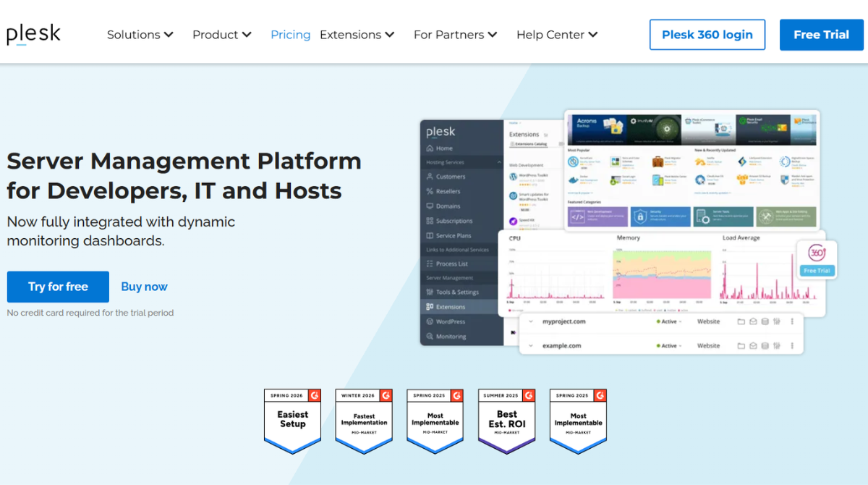This screenshot has height=485, width=868.
Task: Expand the myproject.com row chevron
Action: [x=530, y=321]
